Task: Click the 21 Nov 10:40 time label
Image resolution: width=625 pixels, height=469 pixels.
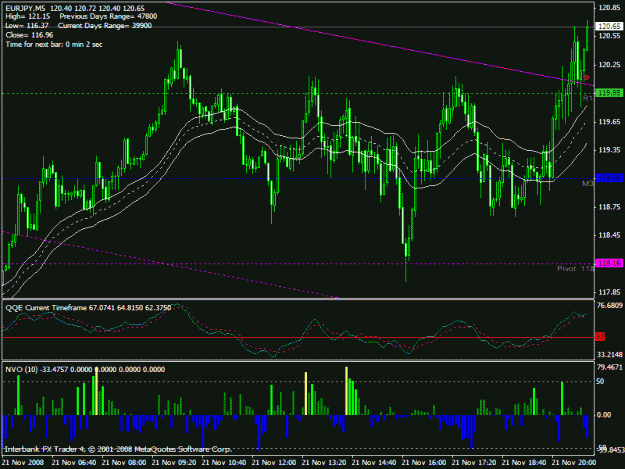Action: click(x=224, y=463)
